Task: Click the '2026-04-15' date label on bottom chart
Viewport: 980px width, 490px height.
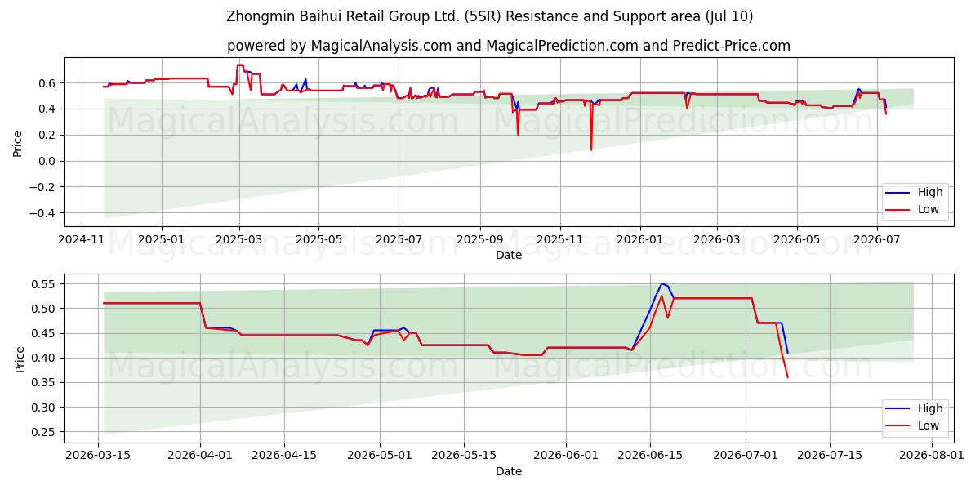Action: (284, 457)
